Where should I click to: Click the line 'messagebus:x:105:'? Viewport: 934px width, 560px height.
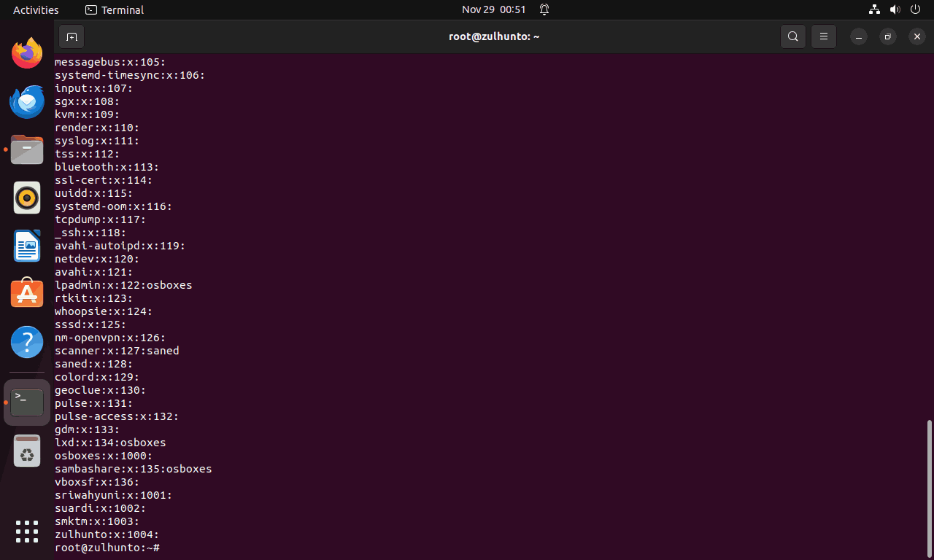coord(110,62)
